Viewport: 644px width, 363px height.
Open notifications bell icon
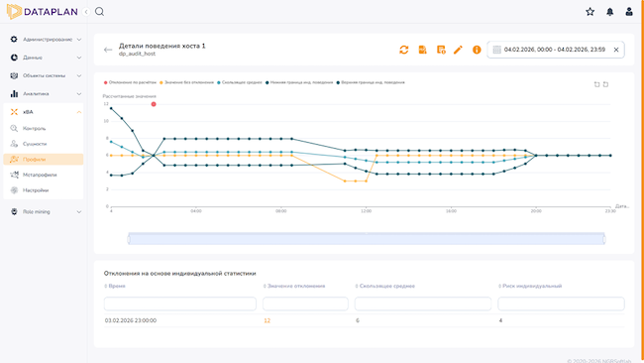[x=610, y=12]
